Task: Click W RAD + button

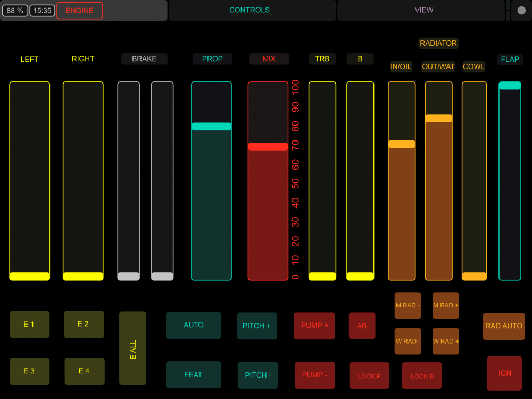Action: click(x=445, y=342)
